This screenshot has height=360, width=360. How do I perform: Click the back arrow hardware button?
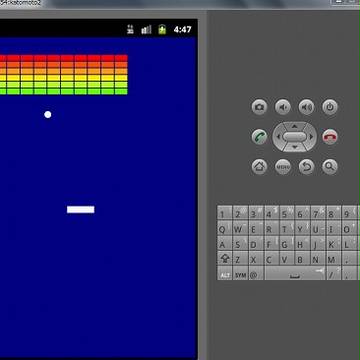click(x=306, y=167)
